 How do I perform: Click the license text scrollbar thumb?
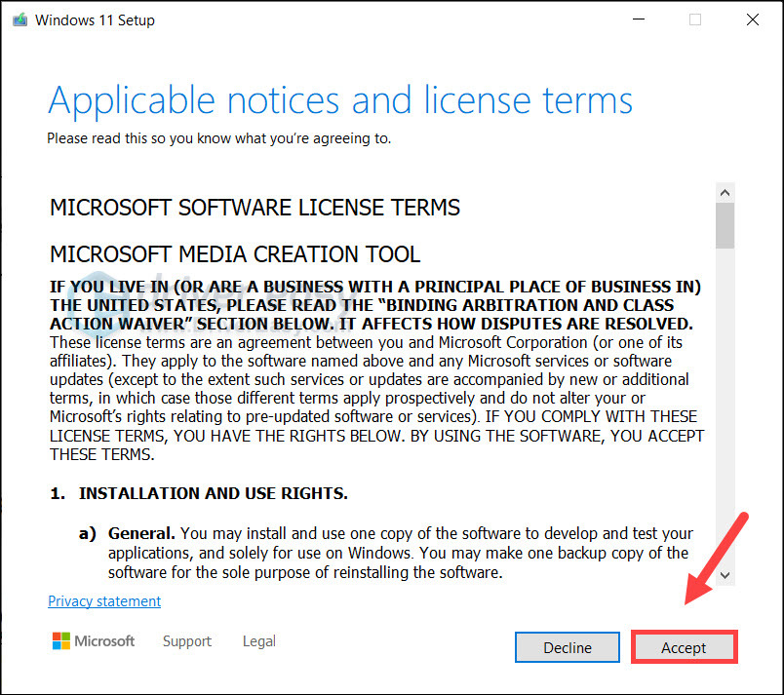coord(725,224)
